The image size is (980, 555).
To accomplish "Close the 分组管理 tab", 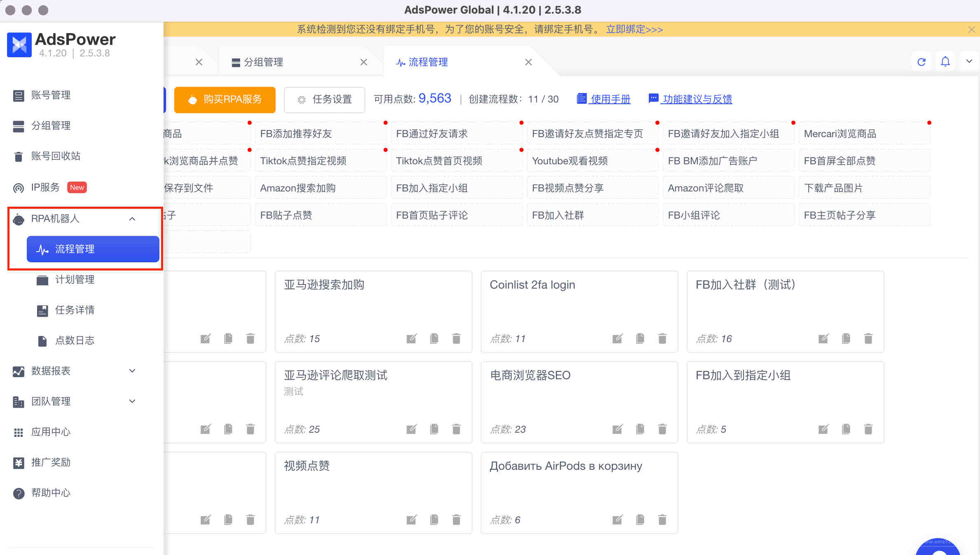I will (363, 62).
